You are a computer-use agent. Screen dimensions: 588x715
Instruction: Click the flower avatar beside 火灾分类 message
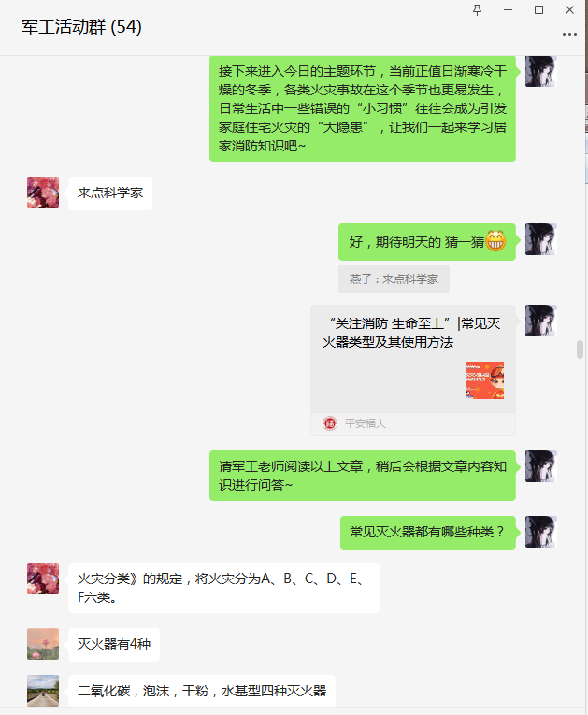point(43,579)
